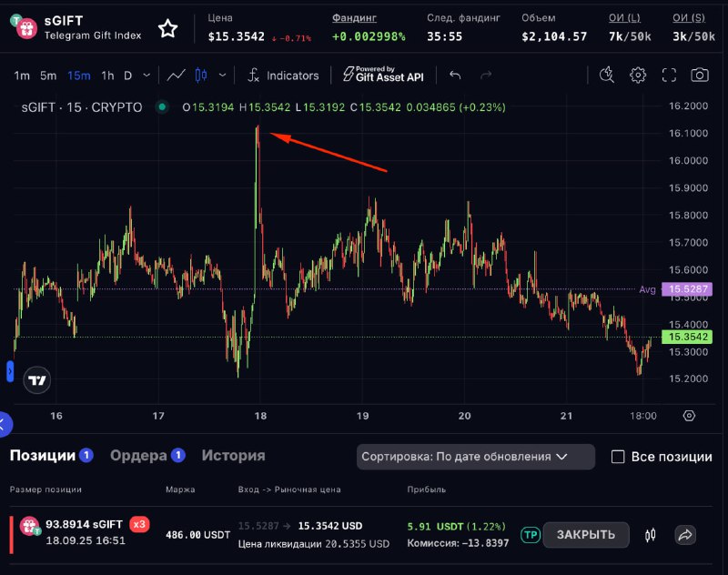Select the 1h timeframe
Viewport: 728px width, 575px height.
click(107, 76)
